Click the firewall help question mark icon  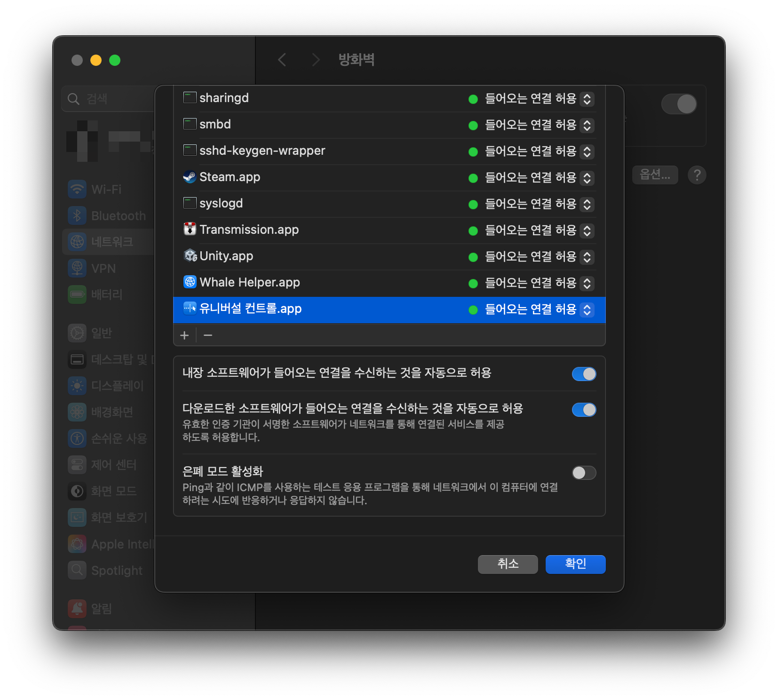tap(697, 175)
